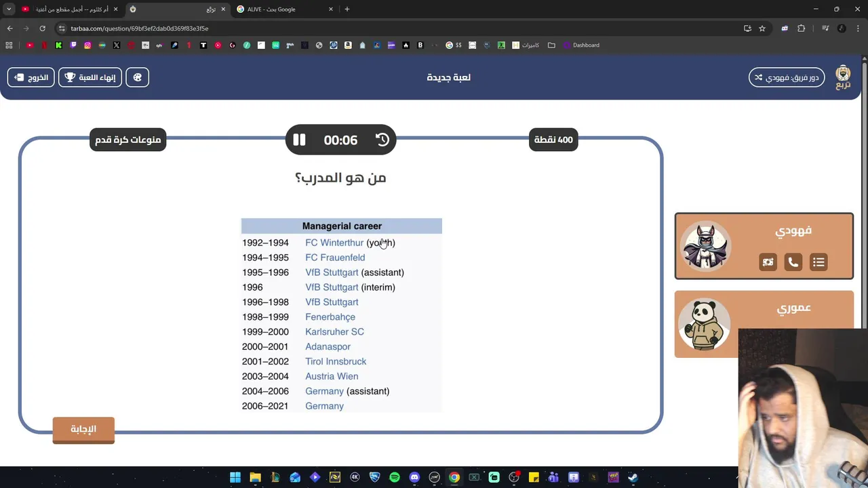Use فهودي team's swap lifeline icon
Screen dimensions: 868x488
(x=768, y=262)
